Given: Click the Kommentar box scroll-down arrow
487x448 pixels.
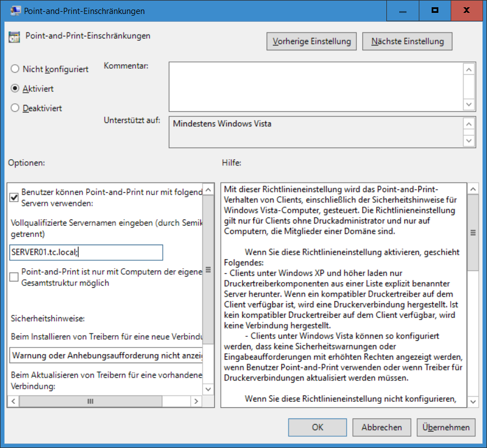Looking at the screenshot, I should click(470, 104).
